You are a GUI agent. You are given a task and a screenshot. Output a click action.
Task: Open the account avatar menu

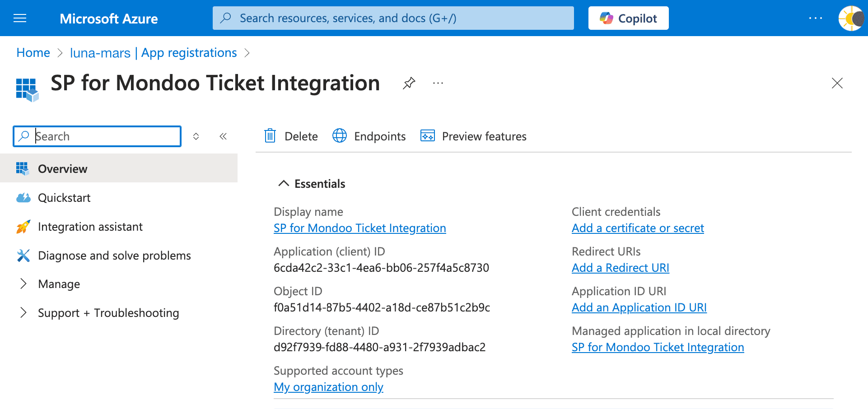[x=851, y=18]
